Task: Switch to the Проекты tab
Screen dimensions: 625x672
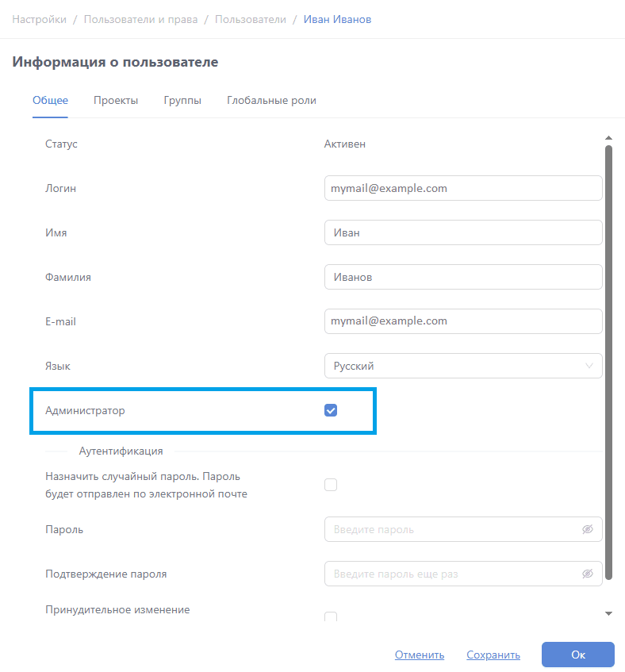Action: click(116, 101)
